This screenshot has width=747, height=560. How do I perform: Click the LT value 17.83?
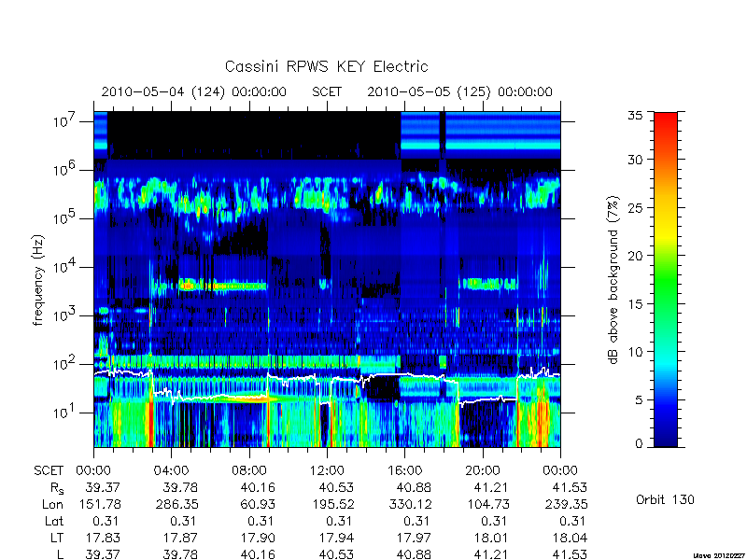103,539
